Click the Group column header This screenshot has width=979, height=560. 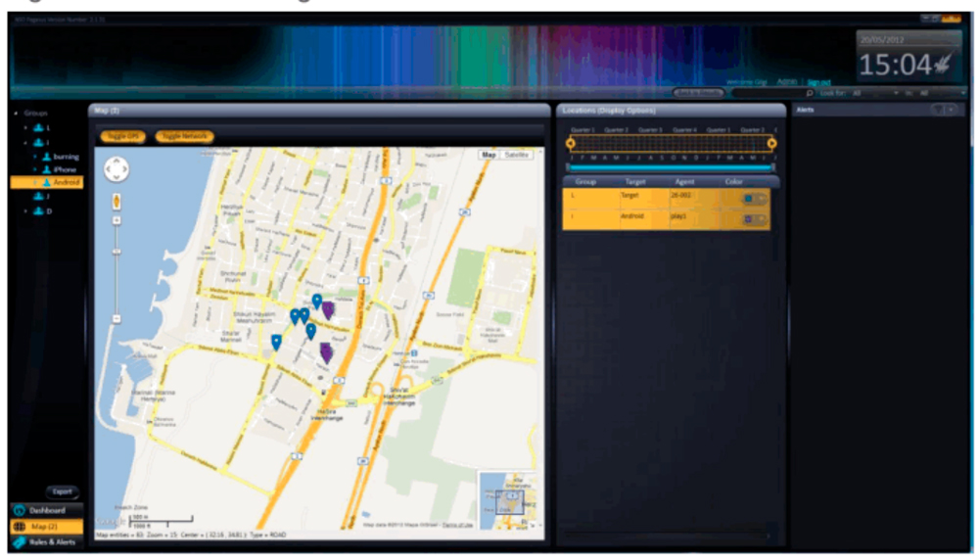coord(585,182)
